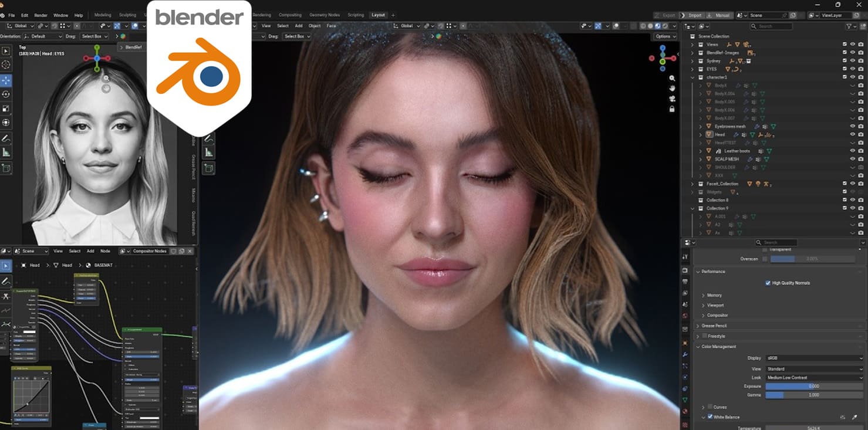Select the Annotate tool in left viewport toolbar
The height and width of the screenshot is (430, 868).
(x=6, y=139)
